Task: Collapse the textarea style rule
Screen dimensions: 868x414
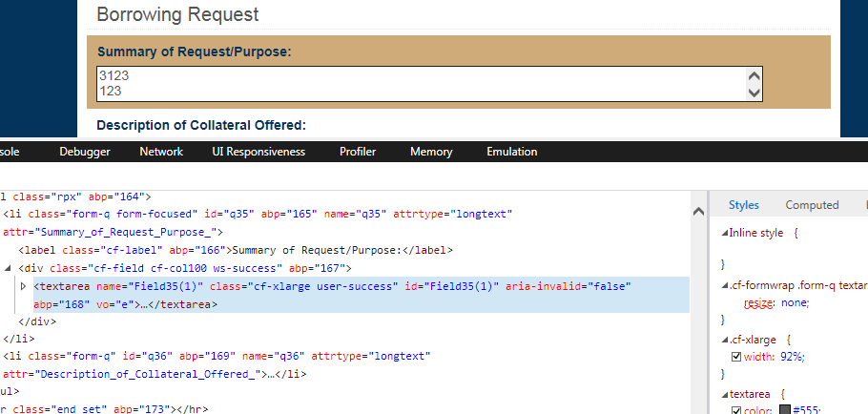Action: [x=725, y=395]
